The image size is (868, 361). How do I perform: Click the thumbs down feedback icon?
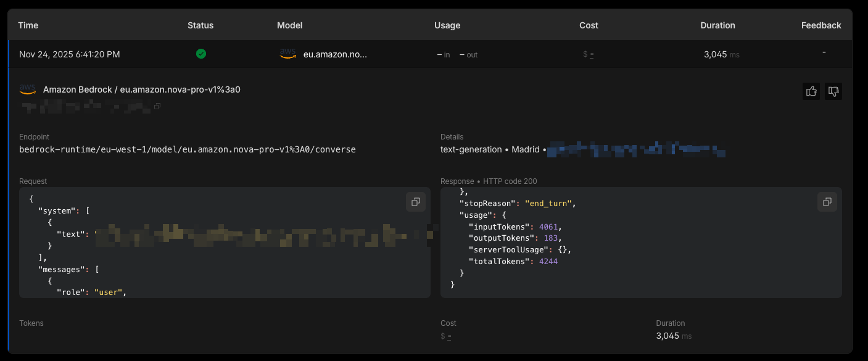click(x=833, y=91)
